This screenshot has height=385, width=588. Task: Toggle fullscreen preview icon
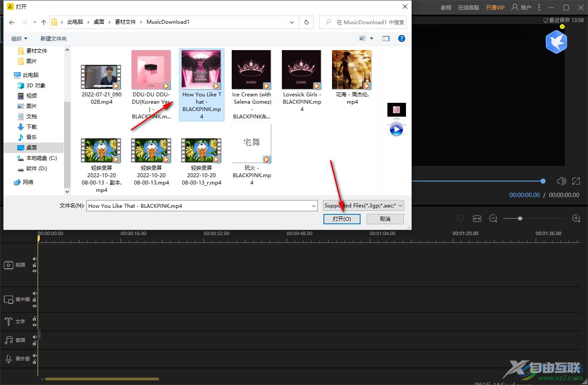tap(576, 181)
